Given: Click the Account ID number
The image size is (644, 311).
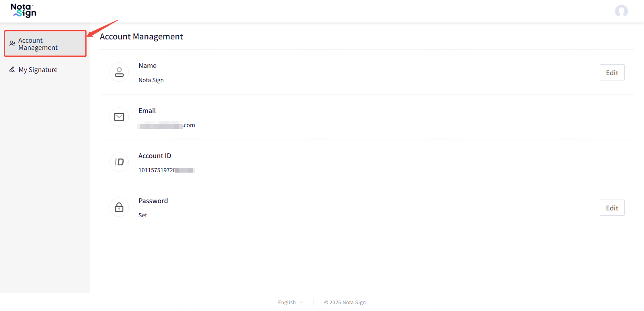Looking at the screenshot, I should coord(166,170).
